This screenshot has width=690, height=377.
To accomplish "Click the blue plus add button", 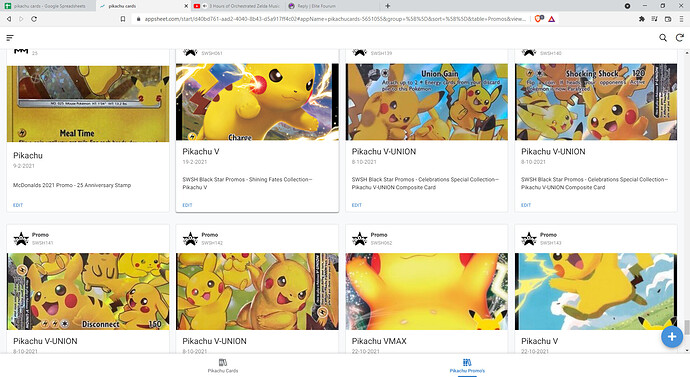I will coord(672,337).
